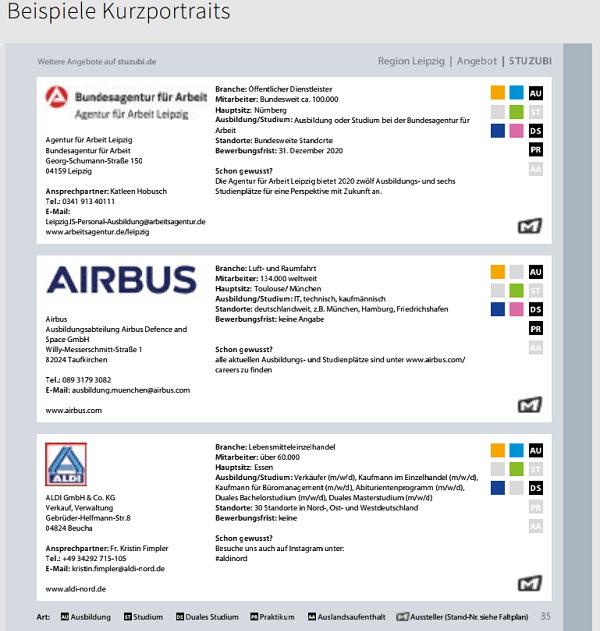Click the AU badge in the Airbus card
Viewport: 600px width, 631px height.
[536, 272]
